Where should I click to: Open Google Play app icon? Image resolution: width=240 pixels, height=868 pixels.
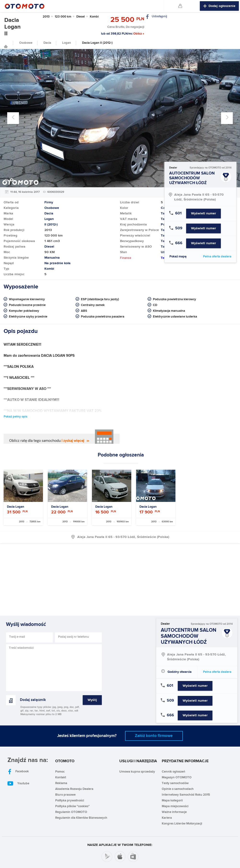(107, 856)
